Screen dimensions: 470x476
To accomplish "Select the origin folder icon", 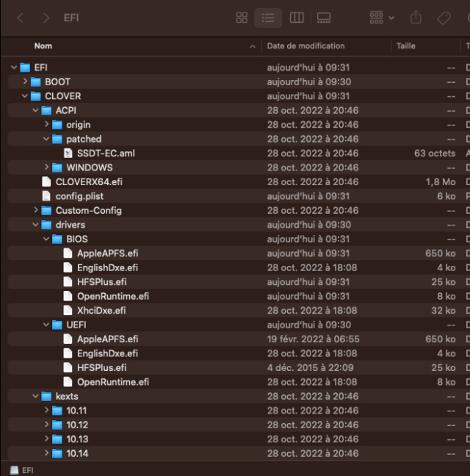I will pos(57,125).
